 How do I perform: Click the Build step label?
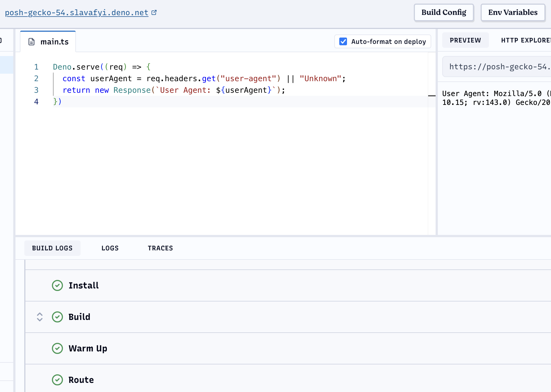coord(80,317)
